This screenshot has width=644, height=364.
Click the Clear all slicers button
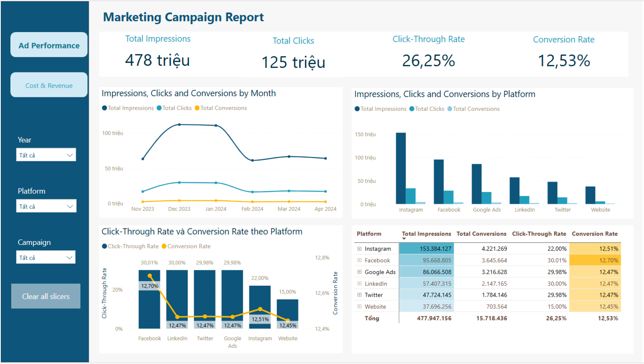(x=46, y=296)
